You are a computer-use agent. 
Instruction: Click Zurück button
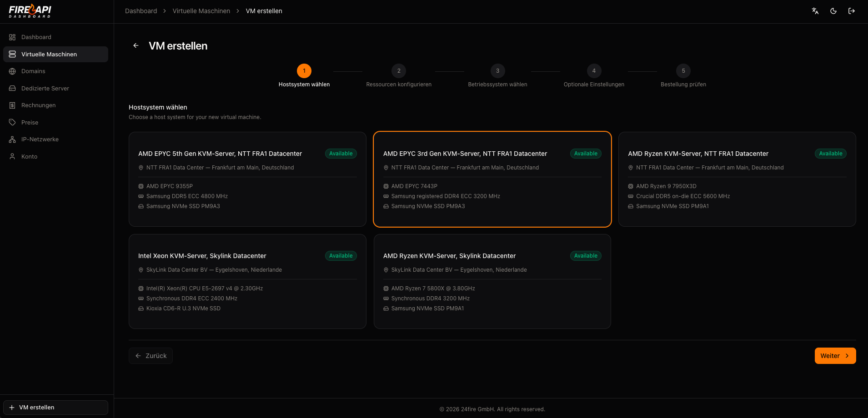[x=151, y=356]
